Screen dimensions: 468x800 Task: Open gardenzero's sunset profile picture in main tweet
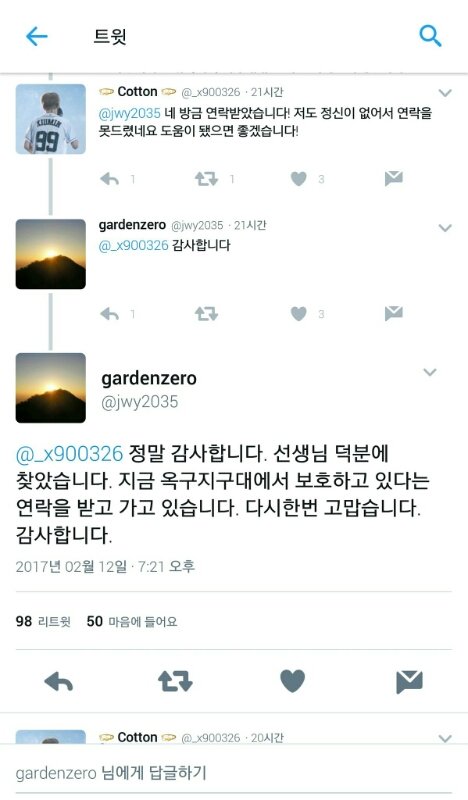click(51, 388)
